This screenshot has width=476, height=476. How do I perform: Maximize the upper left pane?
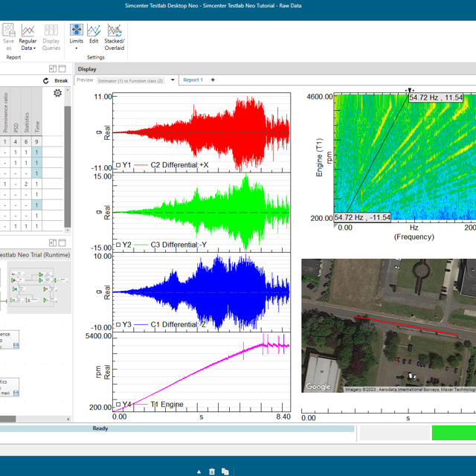[62, 68]
